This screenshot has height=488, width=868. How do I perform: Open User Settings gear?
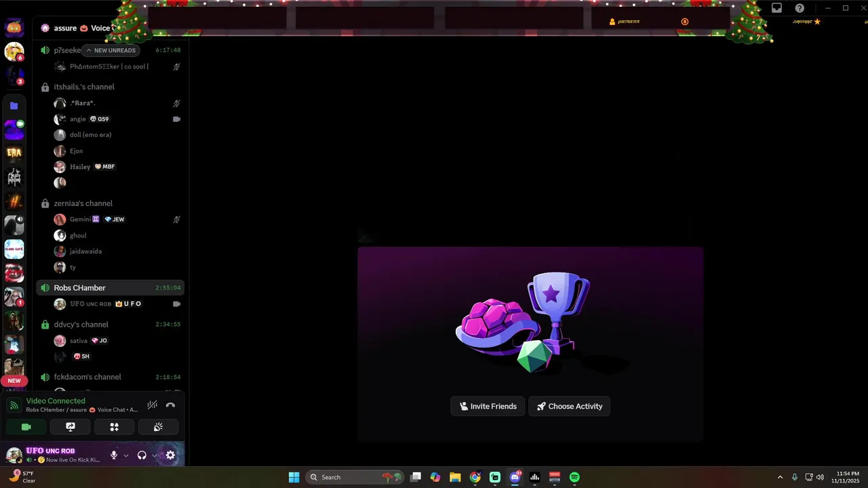tap(170, 455)
